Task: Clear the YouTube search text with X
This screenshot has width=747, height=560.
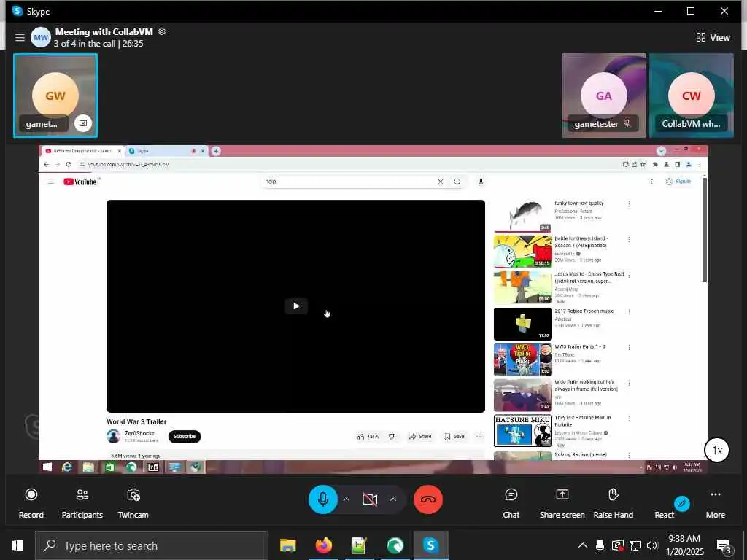Action: pos(440,182)
